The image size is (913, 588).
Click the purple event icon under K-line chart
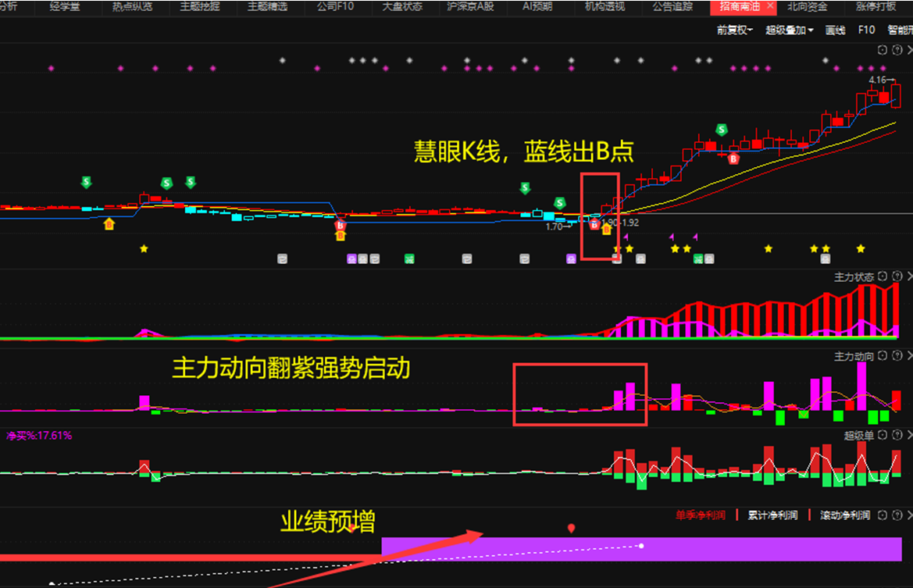[x=351, y=258]
